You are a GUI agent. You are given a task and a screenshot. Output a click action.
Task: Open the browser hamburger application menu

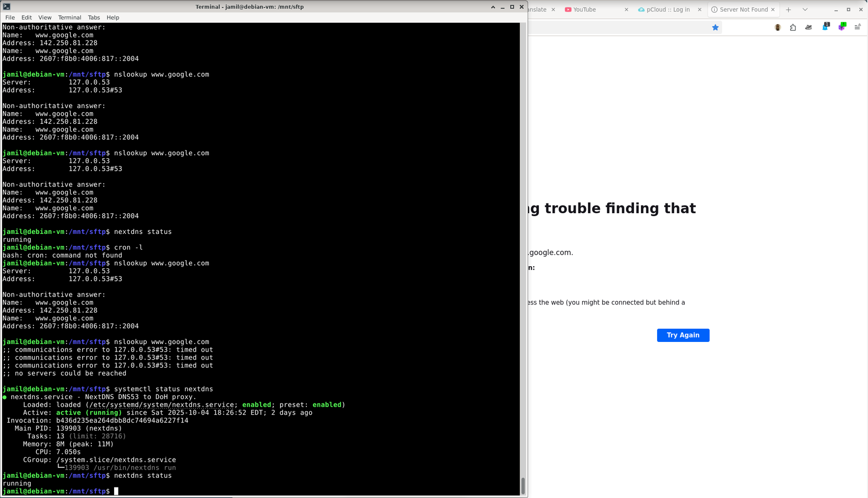coord(857,27)
